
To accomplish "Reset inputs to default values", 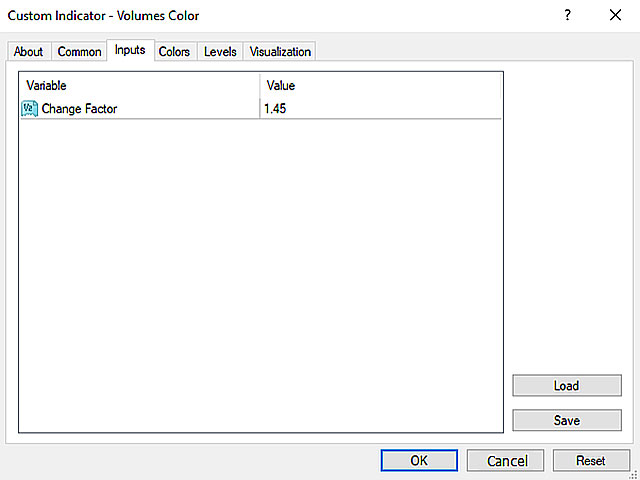I will (x=591, y=460).
